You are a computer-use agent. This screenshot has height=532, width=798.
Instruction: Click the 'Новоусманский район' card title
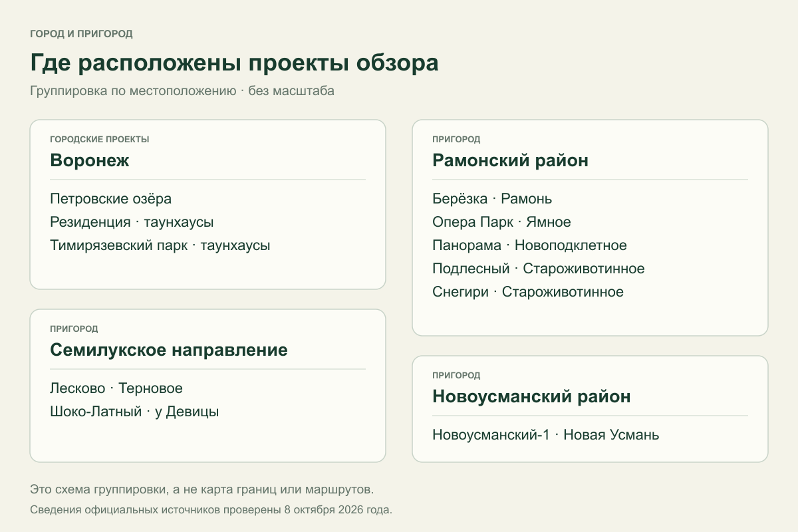(531, 397)
